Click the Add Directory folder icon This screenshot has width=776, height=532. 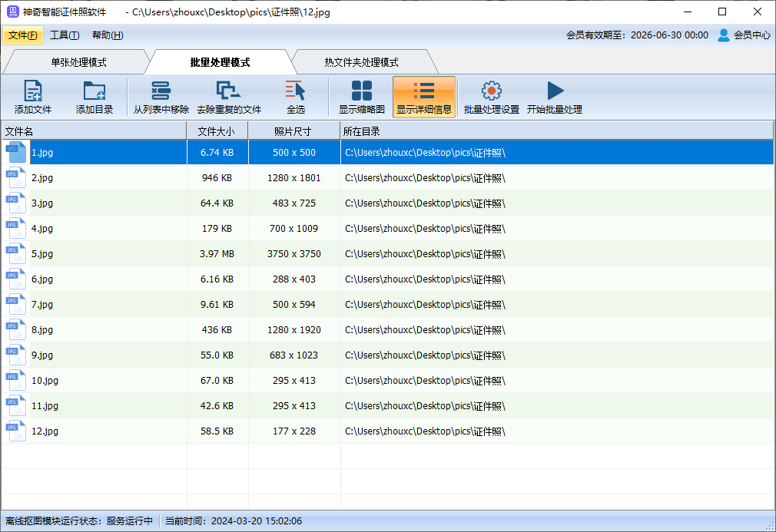tap(95, 91)
